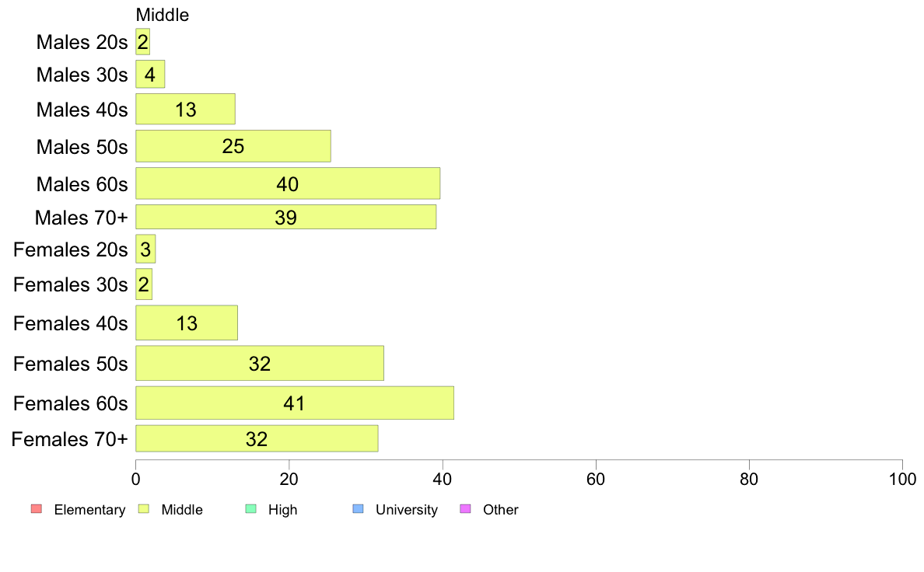
Task: Click the red Elementary legend swatch
Action: point(37,509)
